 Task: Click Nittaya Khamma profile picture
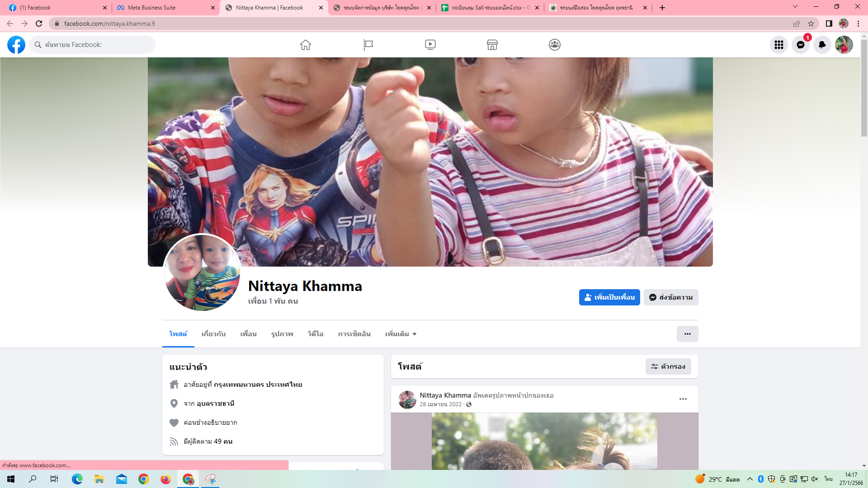tap(202, 272)
